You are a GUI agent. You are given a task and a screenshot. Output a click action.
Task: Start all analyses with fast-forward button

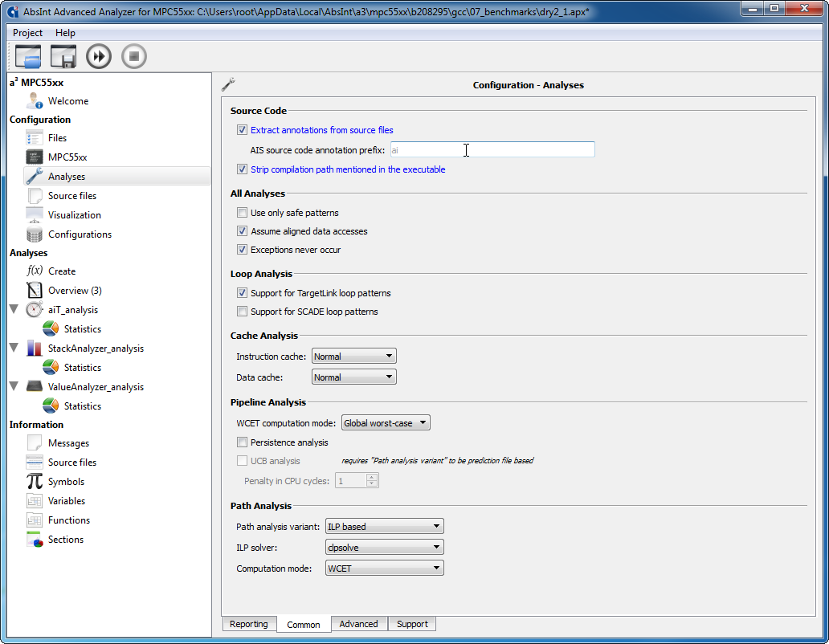pyautogui.click(x=99, y=56)
